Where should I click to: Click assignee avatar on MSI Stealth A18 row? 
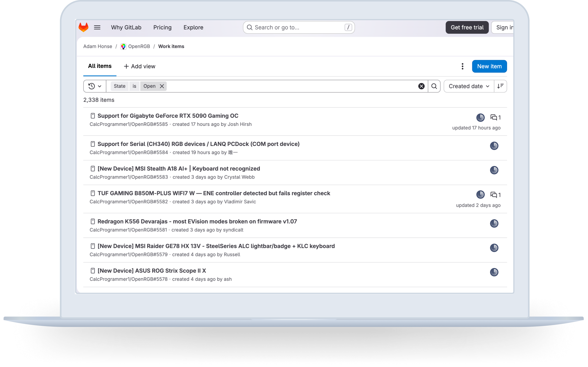click(x=494, y=170)
